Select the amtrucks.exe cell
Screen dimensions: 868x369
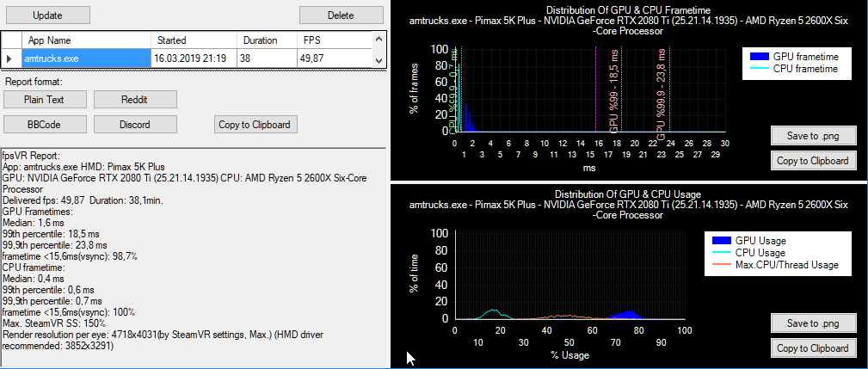(x=86, y=58)
